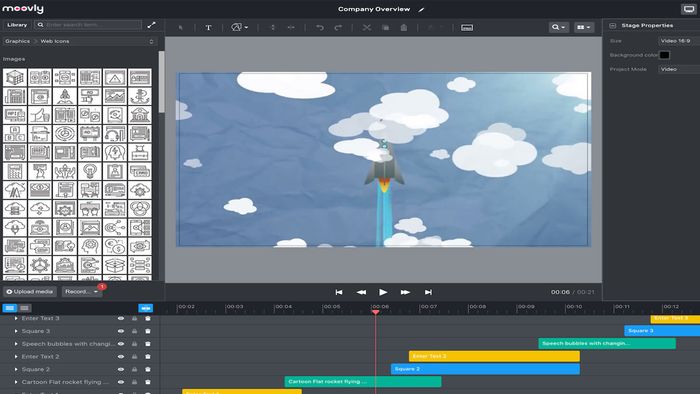This screenshot has height=394, width=700.
Task: Open the Background color swatch
Action: coord(664,55)
